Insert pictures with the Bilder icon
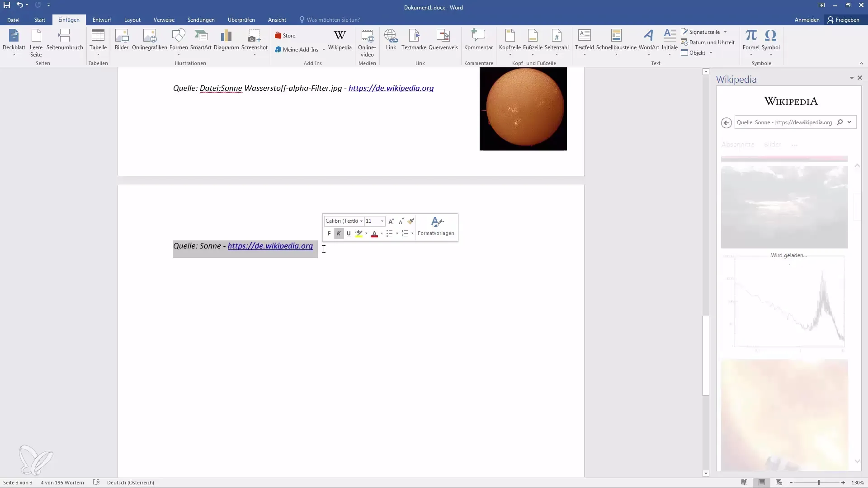868x488 pixels. [x=122, y=40]
